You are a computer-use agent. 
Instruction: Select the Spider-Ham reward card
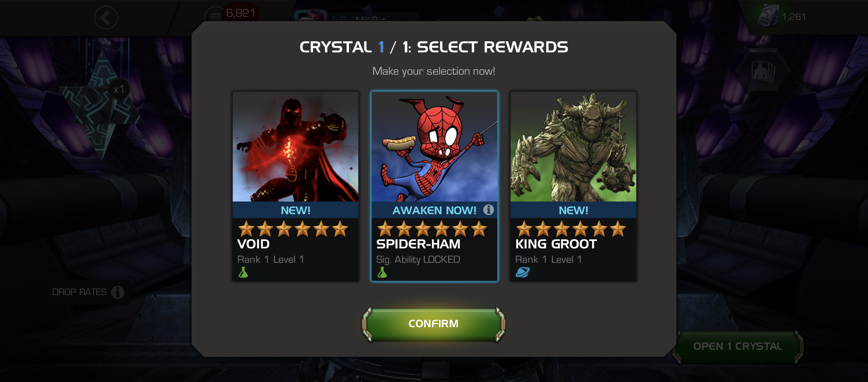pyautogui.click(x=434, y=186)
